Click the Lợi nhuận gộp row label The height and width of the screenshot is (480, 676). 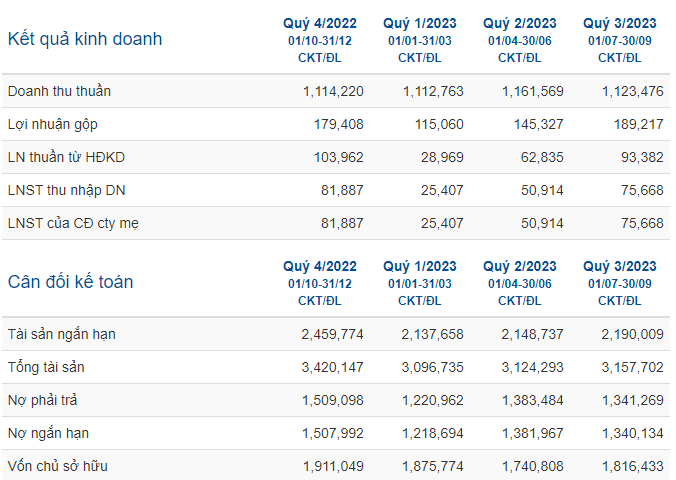pyautogui.click(x=53, y=124)
